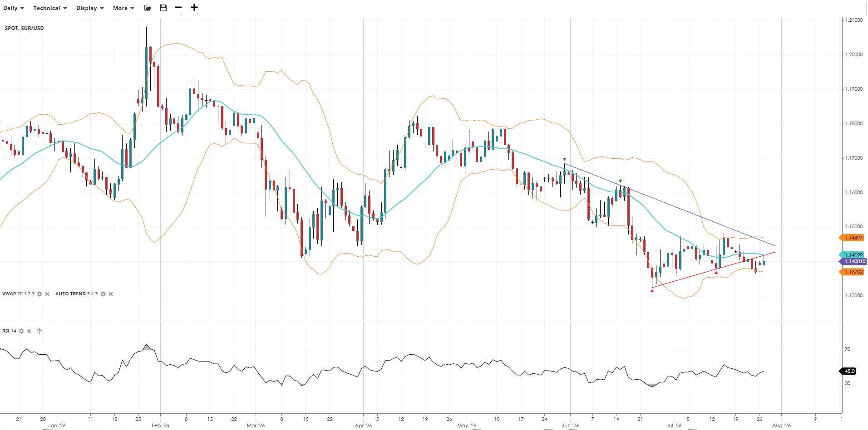Open the Daily timeframe dropdown
The height and width of the screenshot is (430, 868).
pyautogui.click(x=14, y=8)
